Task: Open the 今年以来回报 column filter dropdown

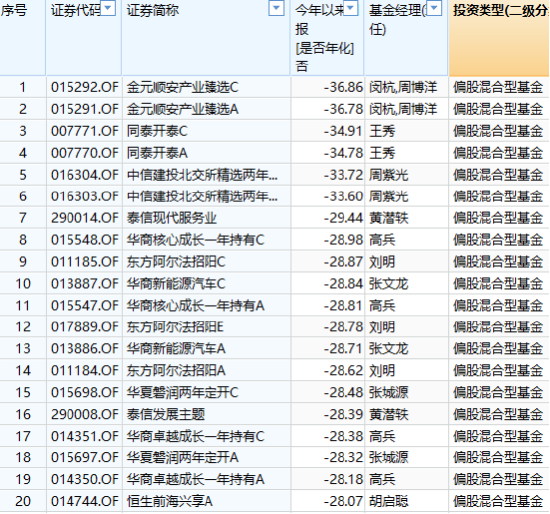Action: (351, 8)
